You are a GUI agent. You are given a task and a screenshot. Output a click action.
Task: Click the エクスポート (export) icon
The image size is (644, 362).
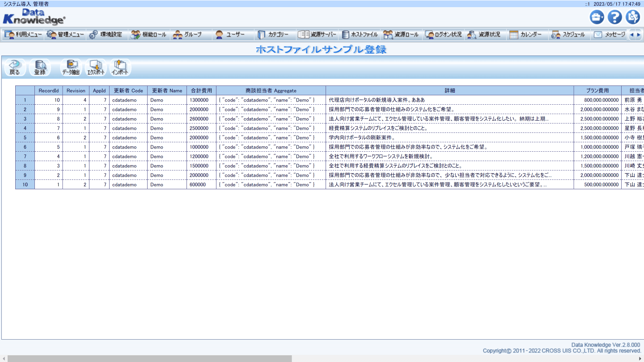(96, 67)
